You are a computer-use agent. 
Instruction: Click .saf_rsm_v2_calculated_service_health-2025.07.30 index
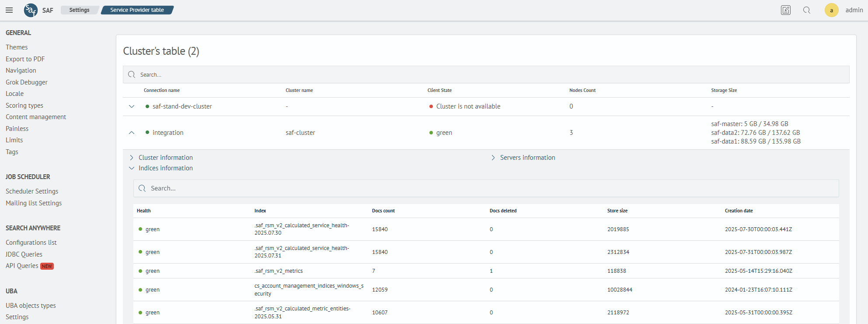(302, 229)
